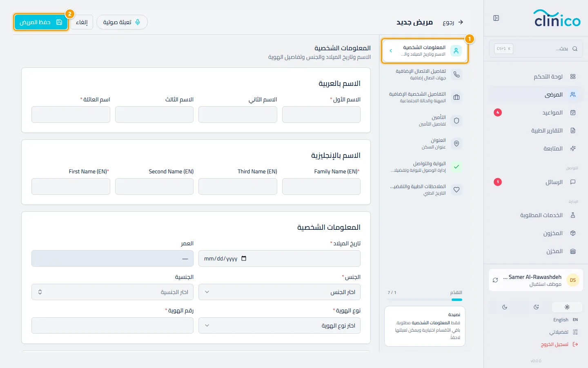Viewport: 588px width, 368px height.
Task: Click the search box 'بحث'
Action: [536, 49]
